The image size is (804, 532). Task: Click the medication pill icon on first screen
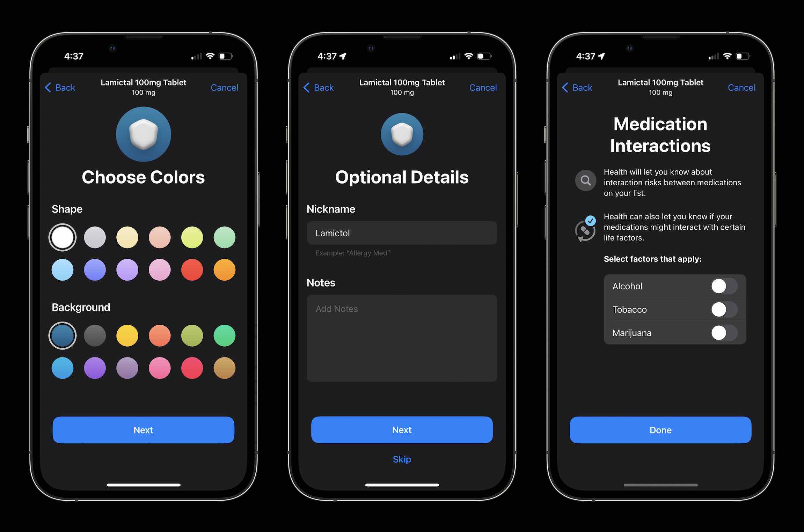144,132
